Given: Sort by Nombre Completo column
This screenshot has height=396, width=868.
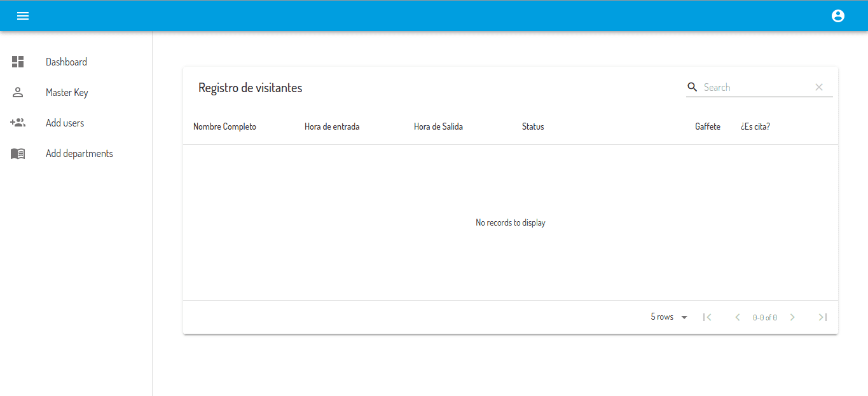Looking at the screenshot, I should [x=224, y=126].
